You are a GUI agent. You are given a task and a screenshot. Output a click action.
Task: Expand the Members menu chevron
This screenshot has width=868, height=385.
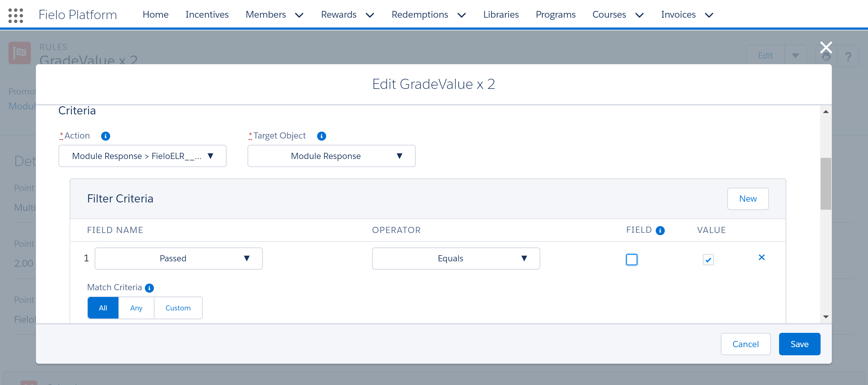[299, 15]
